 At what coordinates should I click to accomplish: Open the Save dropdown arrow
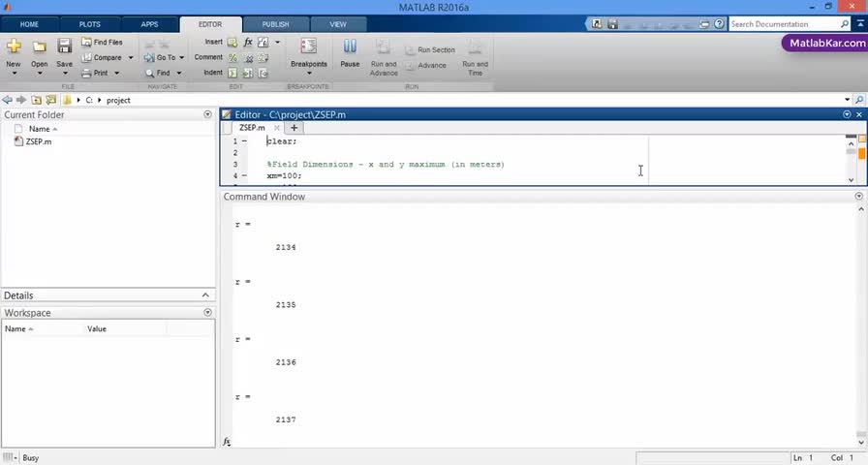65,73
